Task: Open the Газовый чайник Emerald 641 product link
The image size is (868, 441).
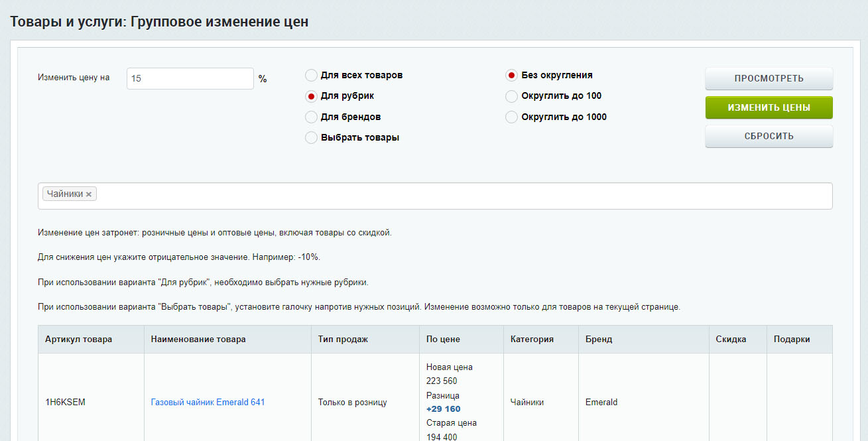Action: click(x=208, y=402)
